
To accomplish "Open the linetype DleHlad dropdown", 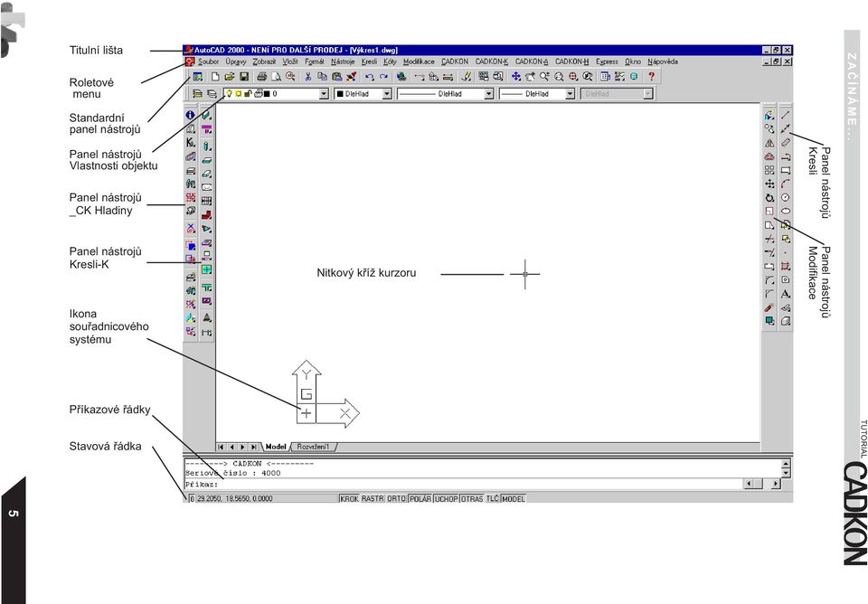I will click(489, 94).
